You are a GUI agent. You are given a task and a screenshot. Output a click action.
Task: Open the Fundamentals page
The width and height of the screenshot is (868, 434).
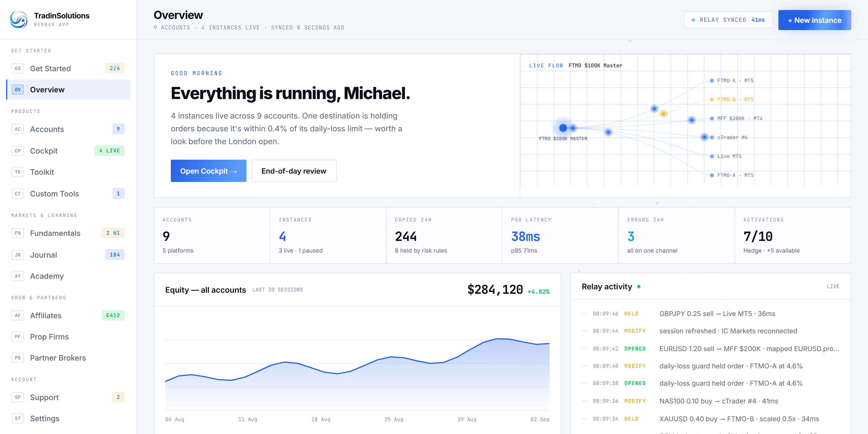(x=68, y=233)
